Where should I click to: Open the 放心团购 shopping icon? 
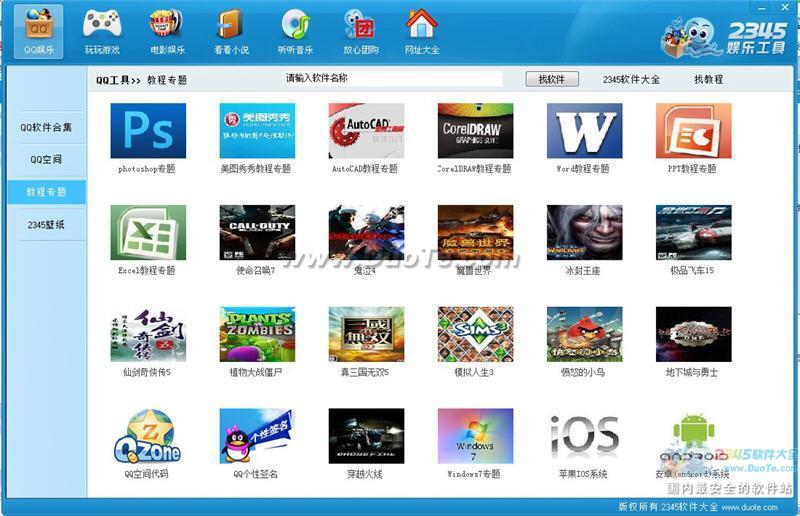coord(360,25)
